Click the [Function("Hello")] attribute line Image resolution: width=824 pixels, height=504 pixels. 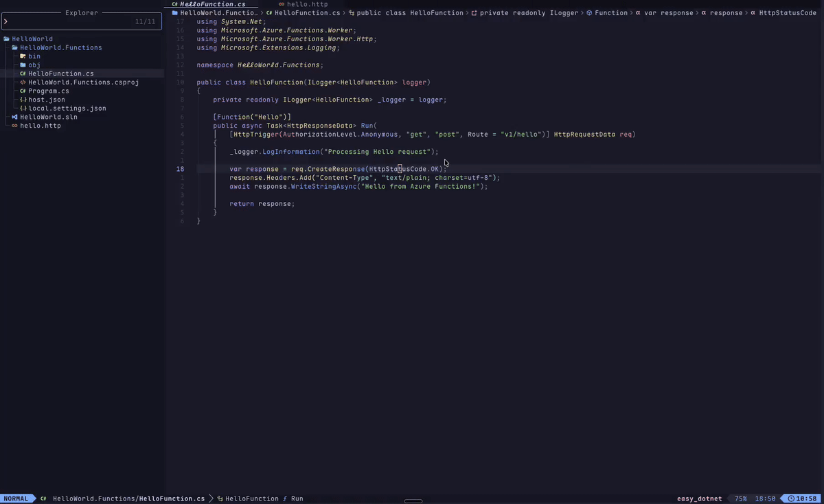(x=252, y=117)
